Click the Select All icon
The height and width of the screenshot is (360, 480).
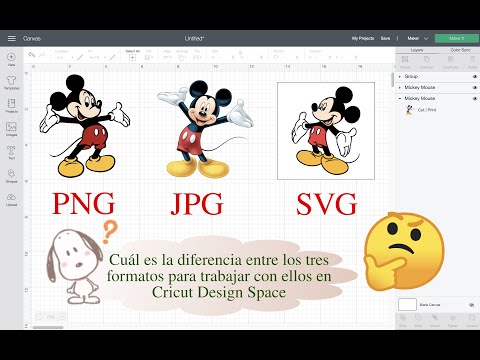coord(132,58)
